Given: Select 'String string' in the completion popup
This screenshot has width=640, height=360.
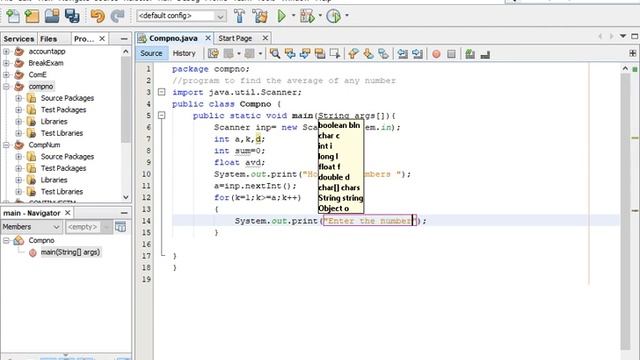Looking at the screenshot, I should tap(340, 198).
